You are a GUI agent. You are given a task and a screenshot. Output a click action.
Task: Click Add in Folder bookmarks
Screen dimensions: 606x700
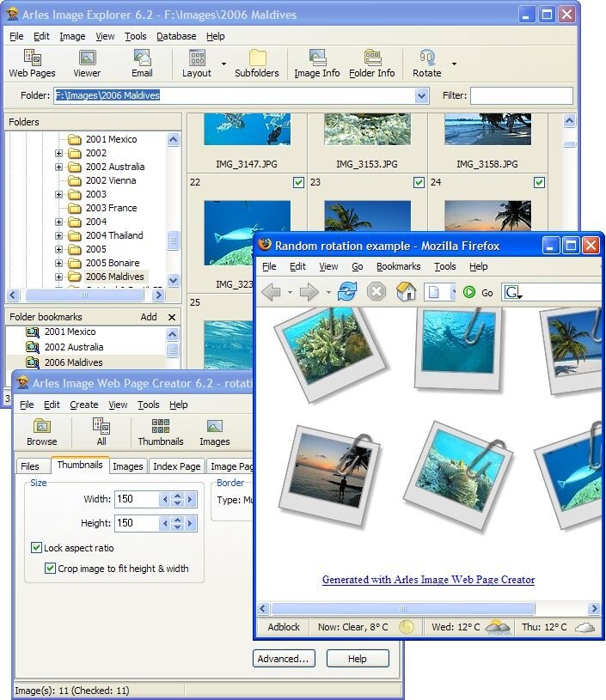tap(149, 317)
